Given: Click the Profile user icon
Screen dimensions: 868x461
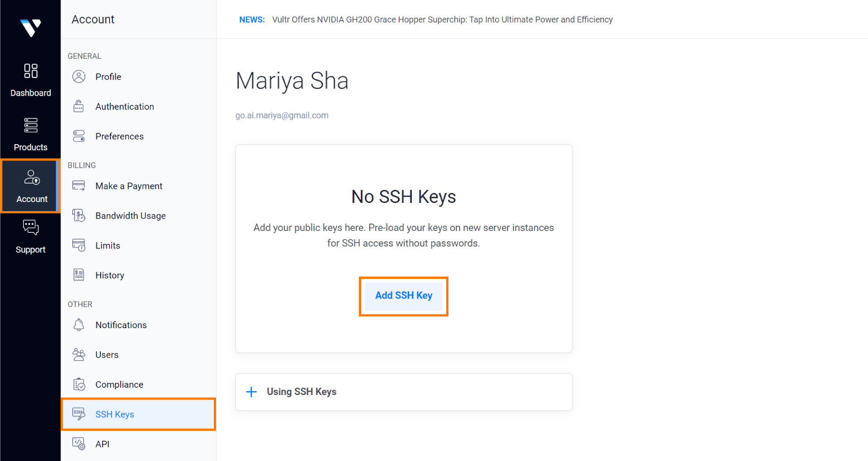Looking at the screenshot, I should click(x=79, y=77).
